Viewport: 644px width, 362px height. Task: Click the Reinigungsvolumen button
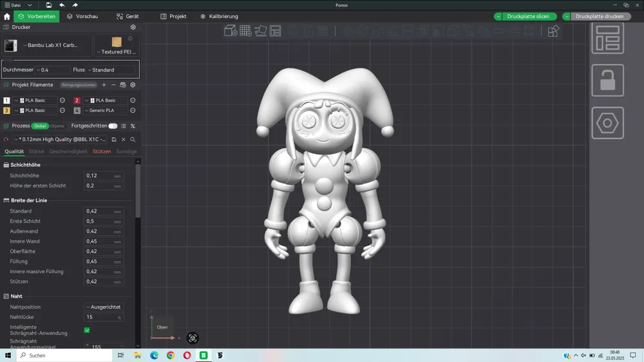pos(79,85)
